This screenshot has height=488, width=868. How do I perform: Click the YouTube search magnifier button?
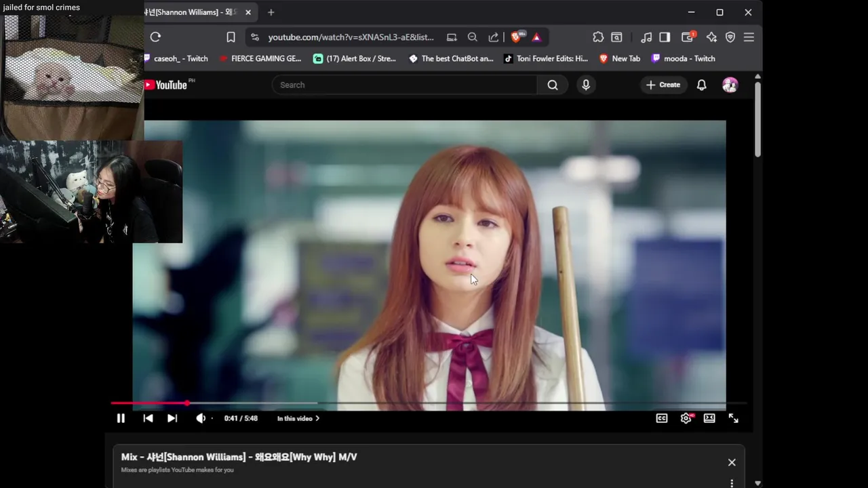click(553, 85)
